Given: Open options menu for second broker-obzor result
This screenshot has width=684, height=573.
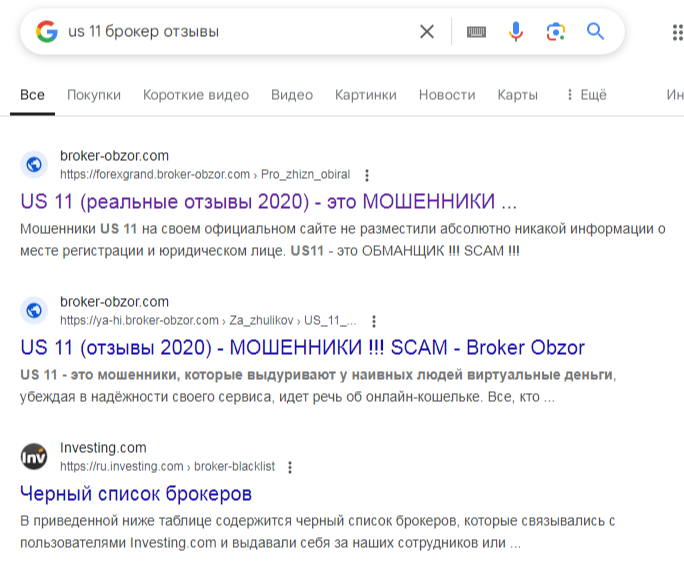Looking at the screenshot, I should [374, 321].
